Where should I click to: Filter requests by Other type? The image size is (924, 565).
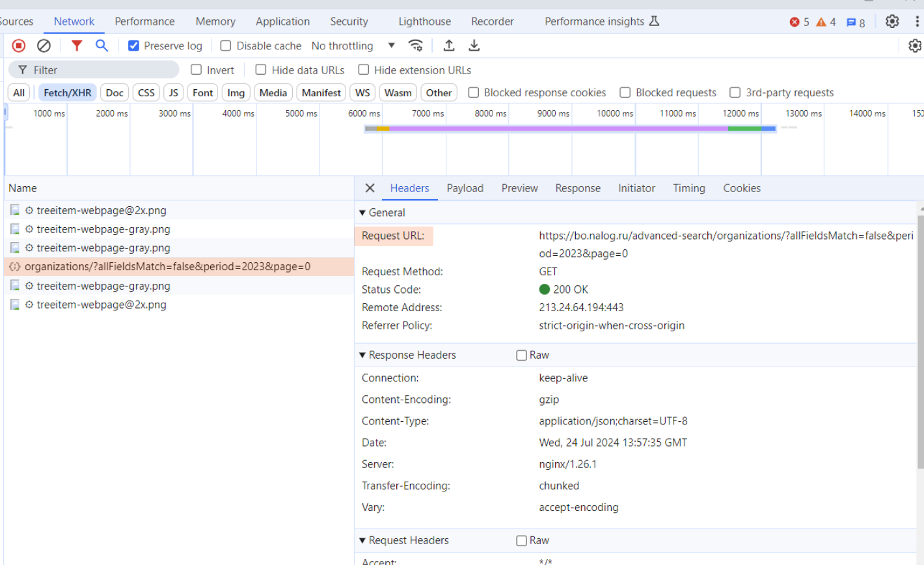point(439,92)
